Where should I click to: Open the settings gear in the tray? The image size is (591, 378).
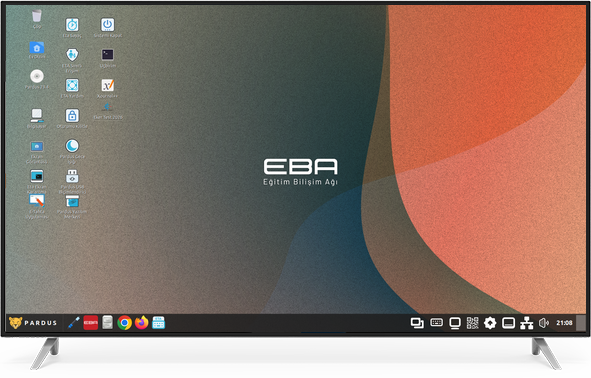click(x=490, y=323)
